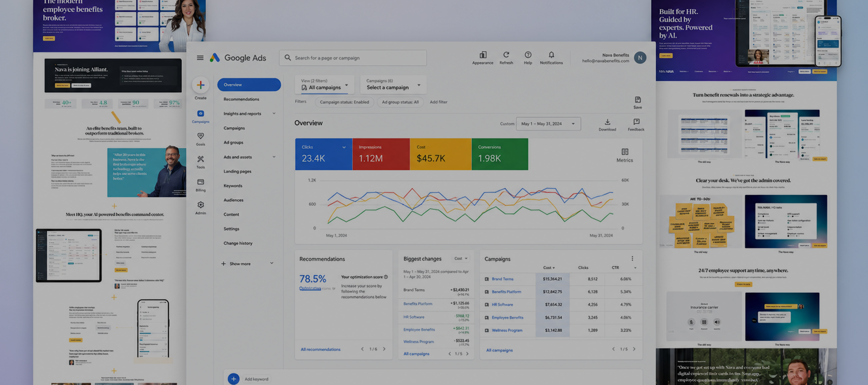Select the green Conversions metric tile
This screenshot has width=868, height=385.
pyautogui.click(x=500, y=154)
